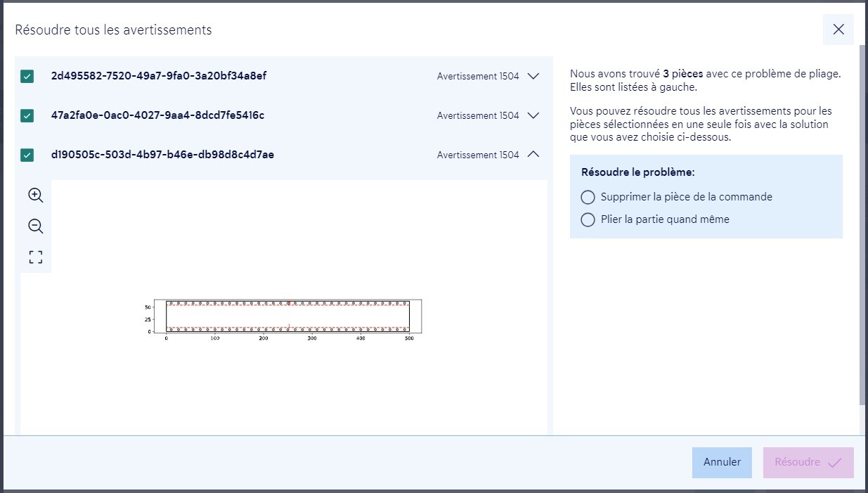Uncheck part 47a2fa0e-0ac0-4027-9aa4-8dcd7fe5416c
The image size is (868, 493).
coord(27,116)
